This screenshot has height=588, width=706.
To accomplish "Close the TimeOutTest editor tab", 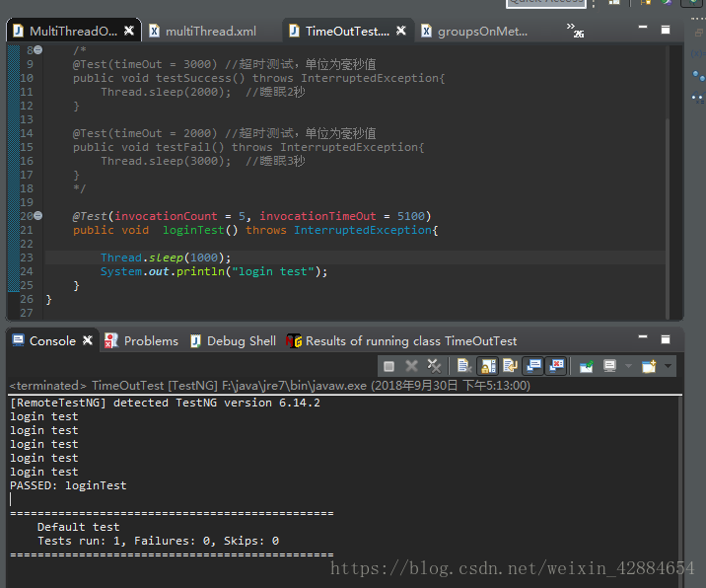I will point(401,31).
